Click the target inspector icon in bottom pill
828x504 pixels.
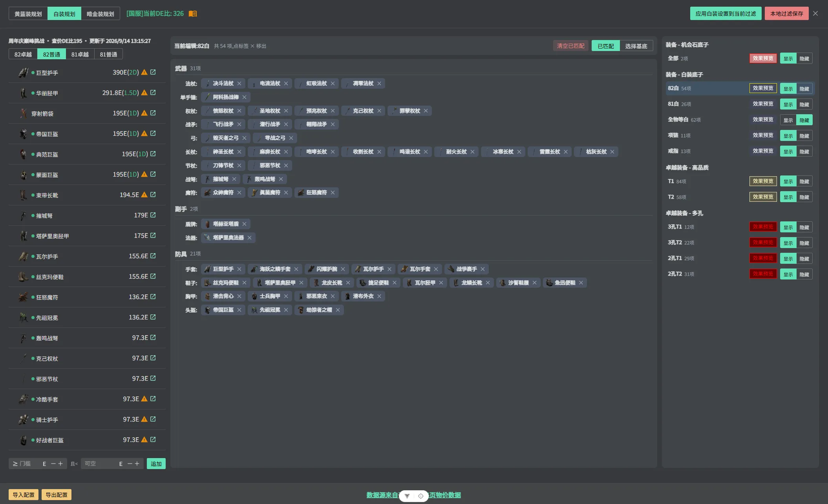420,496
